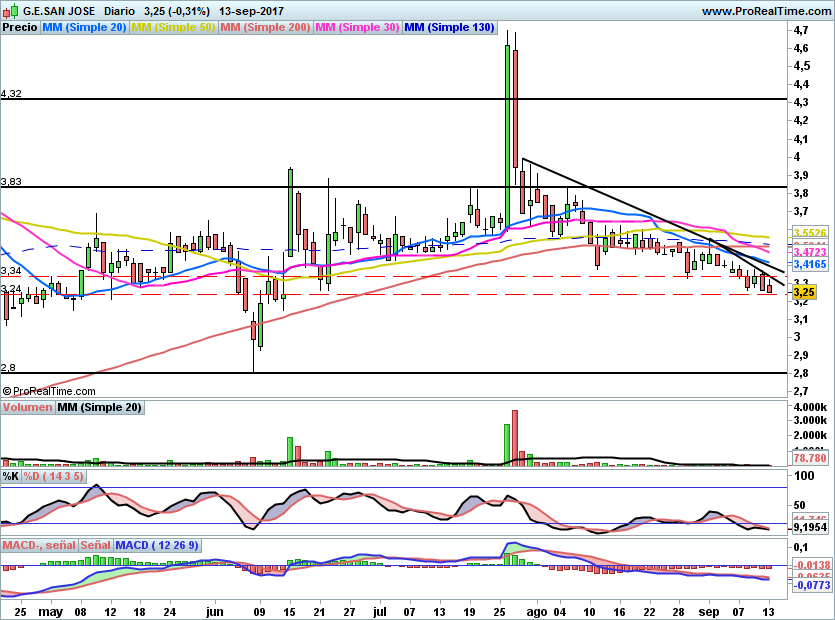Image resolution: width=835 pixels, height=620 pixels.
Task: Select the MM (Simple 30) indicator label
Action: pyautogui.click(x=357, y=28)
